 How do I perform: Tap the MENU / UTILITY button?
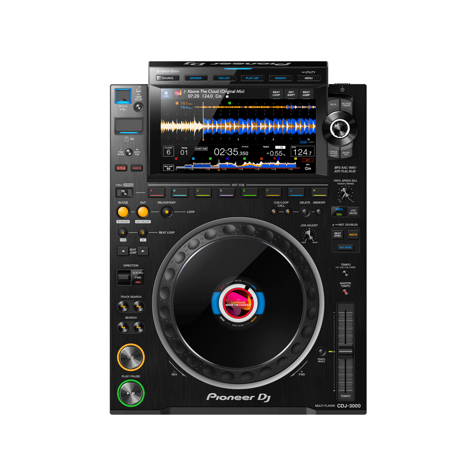coord(309,78)
